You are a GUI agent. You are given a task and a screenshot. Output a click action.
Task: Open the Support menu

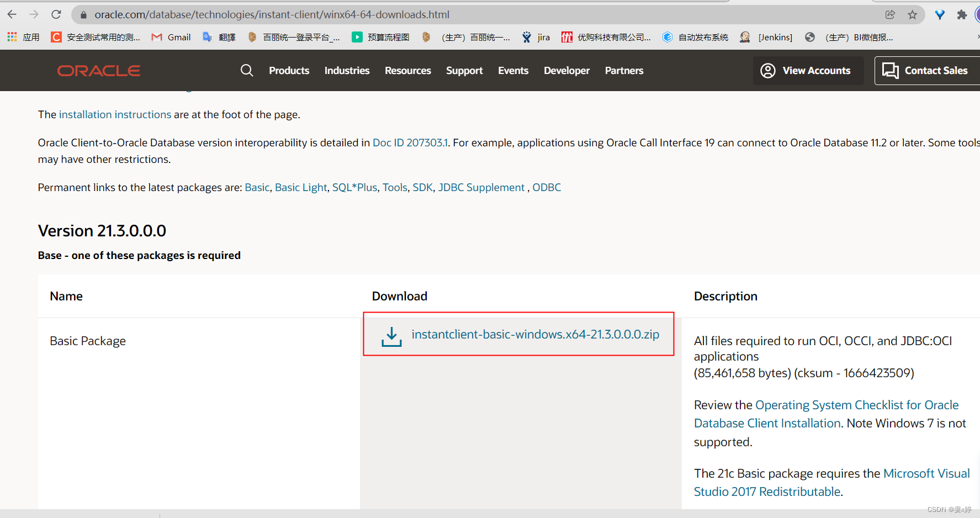464,71
